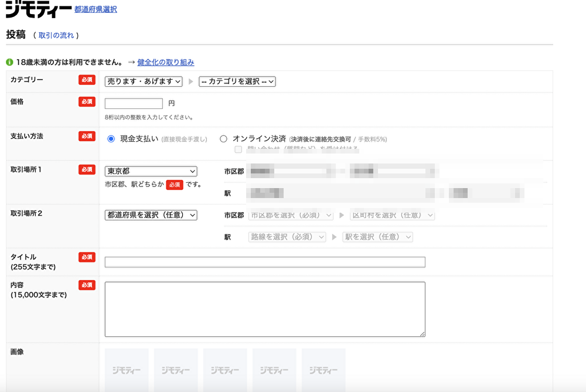Open the カテゴリを選択 dropdown

pos(237,81)
